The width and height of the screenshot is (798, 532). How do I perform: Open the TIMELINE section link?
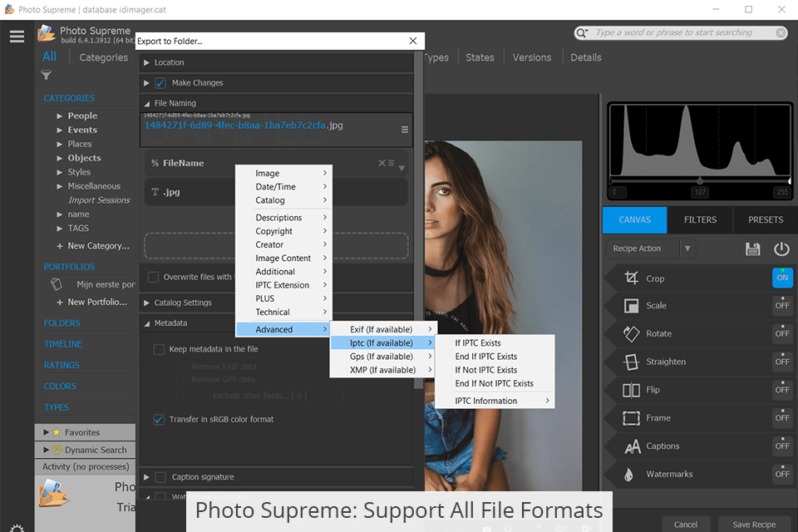click(x=63, y=344)
